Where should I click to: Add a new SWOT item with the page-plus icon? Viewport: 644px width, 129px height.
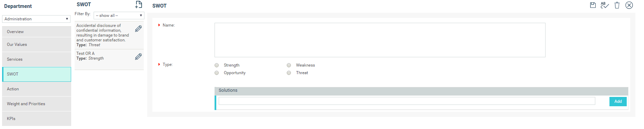coord(139,4)
